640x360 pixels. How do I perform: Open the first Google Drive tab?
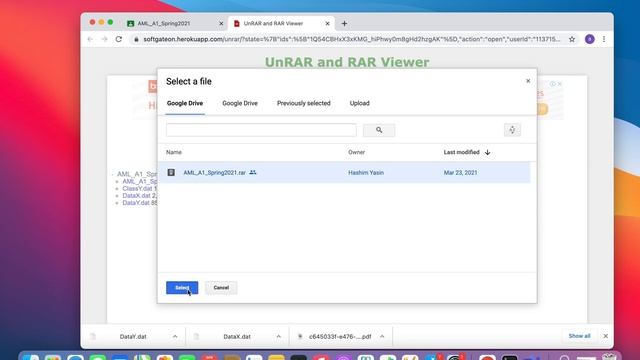185,103
